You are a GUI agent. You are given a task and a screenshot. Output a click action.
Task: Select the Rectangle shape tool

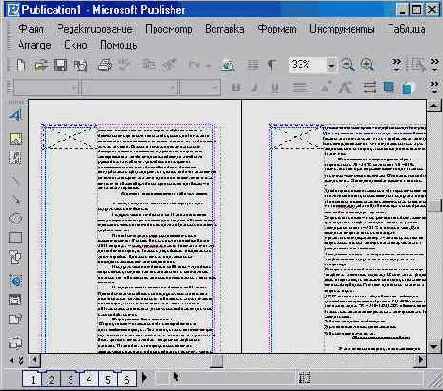tap(15, 238)
